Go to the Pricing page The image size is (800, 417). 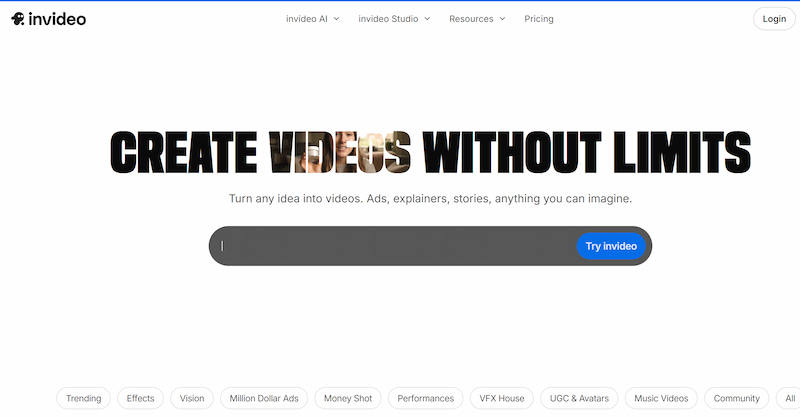click(x=539, y=19)
